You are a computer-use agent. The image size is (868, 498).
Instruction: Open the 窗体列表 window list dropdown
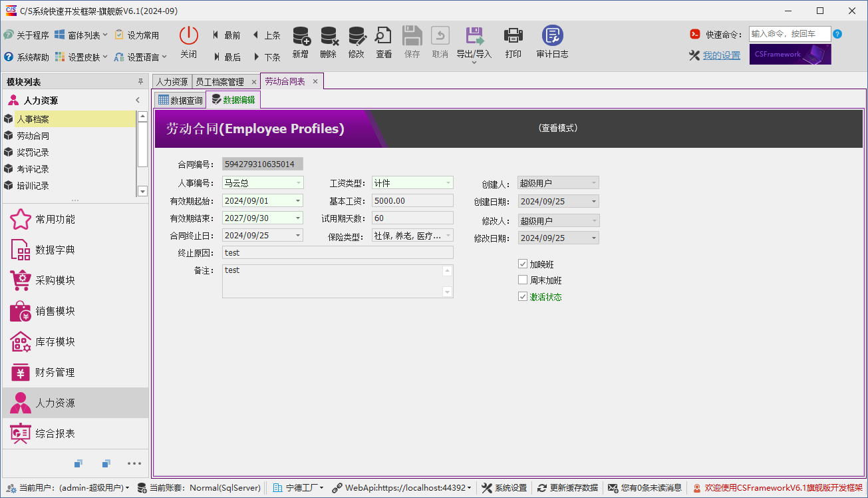[81, 35]
